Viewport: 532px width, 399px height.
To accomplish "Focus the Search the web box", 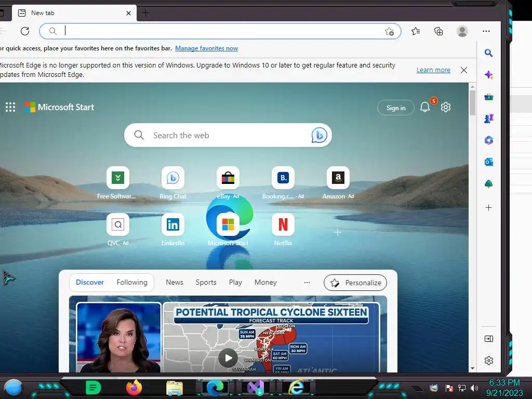I will [x=228, y=135].
